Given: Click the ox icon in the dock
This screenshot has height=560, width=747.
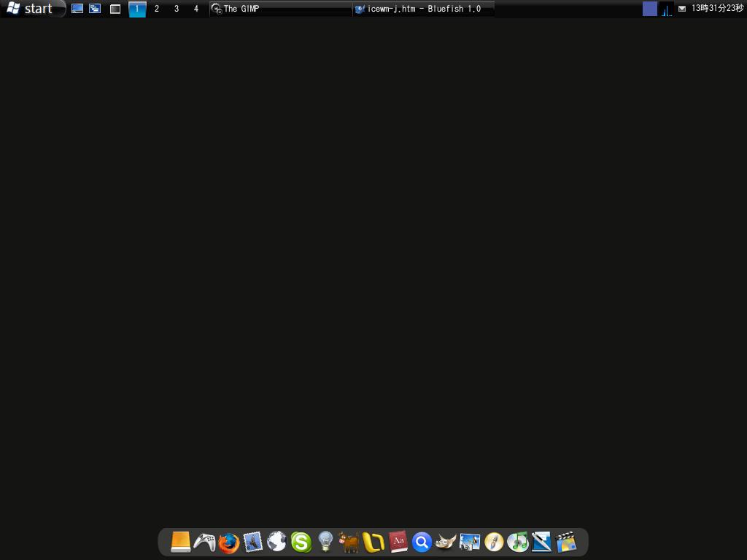Looking at the screenshot, I should pyautogui.click(x=348, y=542).
